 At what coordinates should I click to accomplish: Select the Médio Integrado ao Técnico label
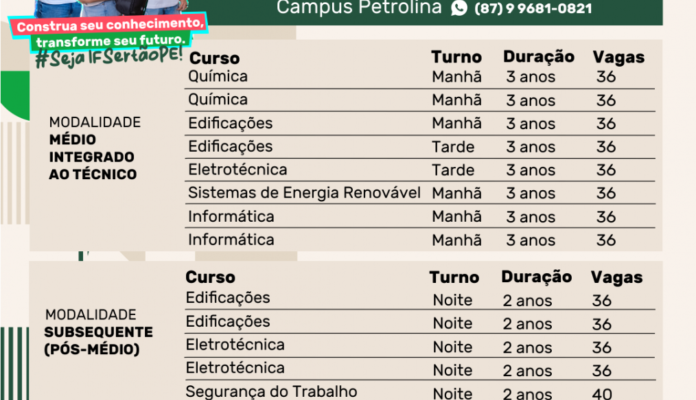coord(95,148)
